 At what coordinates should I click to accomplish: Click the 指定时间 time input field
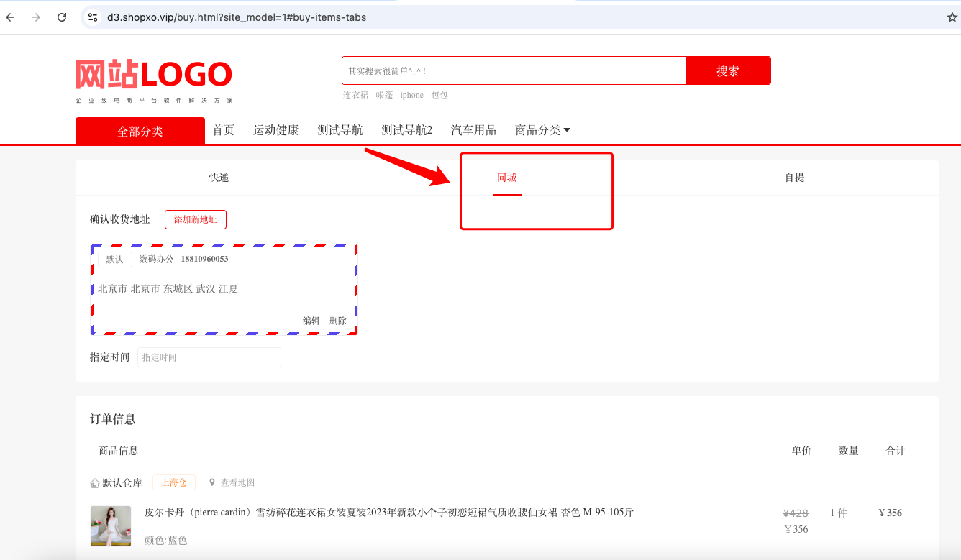click(209, 357)
